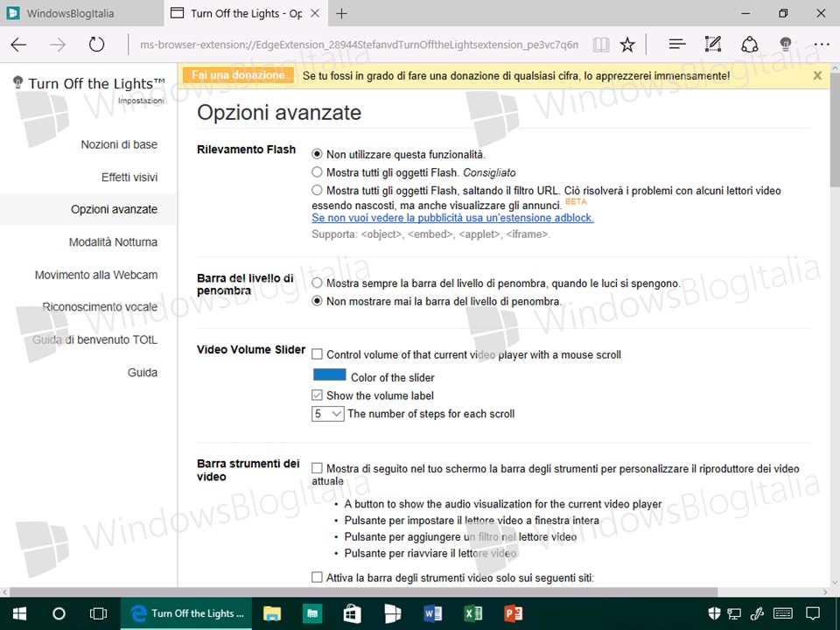Follow the adblock extension hyperlink

(x=452, y=218)
